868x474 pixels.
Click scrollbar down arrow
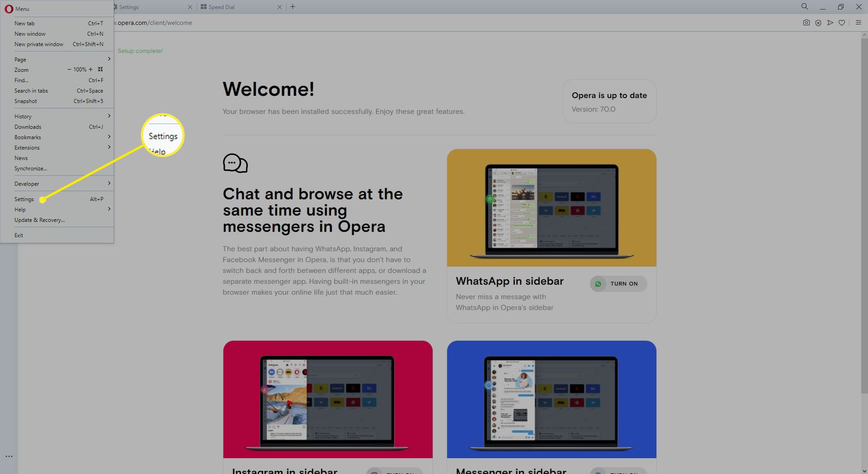(864, 470)
